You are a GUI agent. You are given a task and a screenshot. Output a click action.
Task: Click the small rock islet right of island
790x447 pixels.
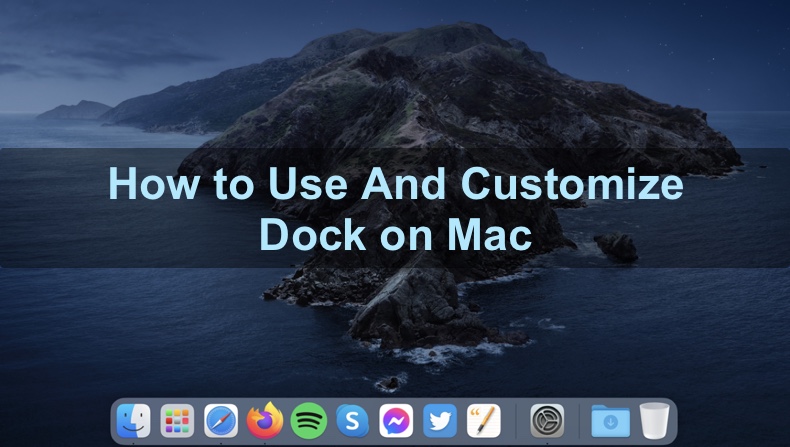616,246
